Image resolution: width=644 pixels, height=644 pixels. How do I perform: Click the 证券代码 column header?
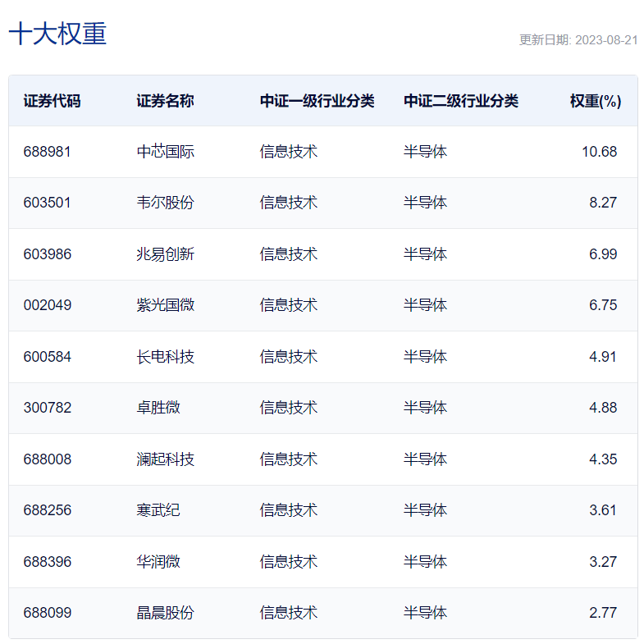[x=52, y=101]
